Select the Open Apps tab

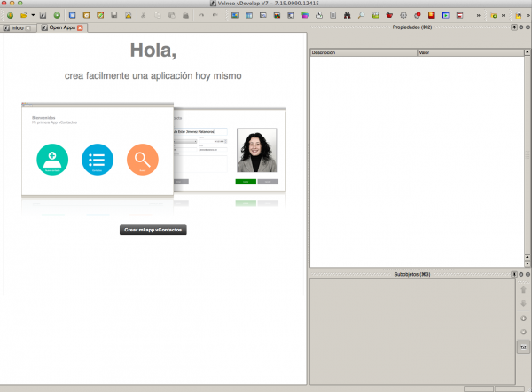click(62, 27)
